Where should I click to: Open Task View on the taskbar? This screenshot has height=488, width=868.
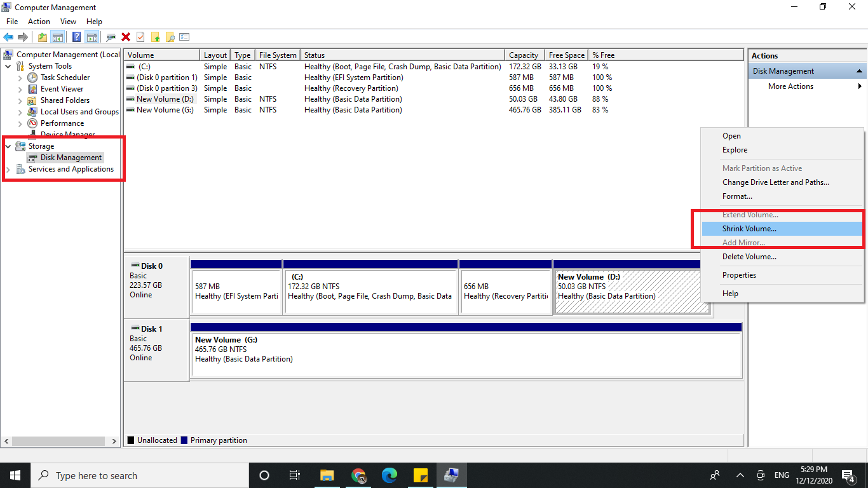(x=295, y=475)
